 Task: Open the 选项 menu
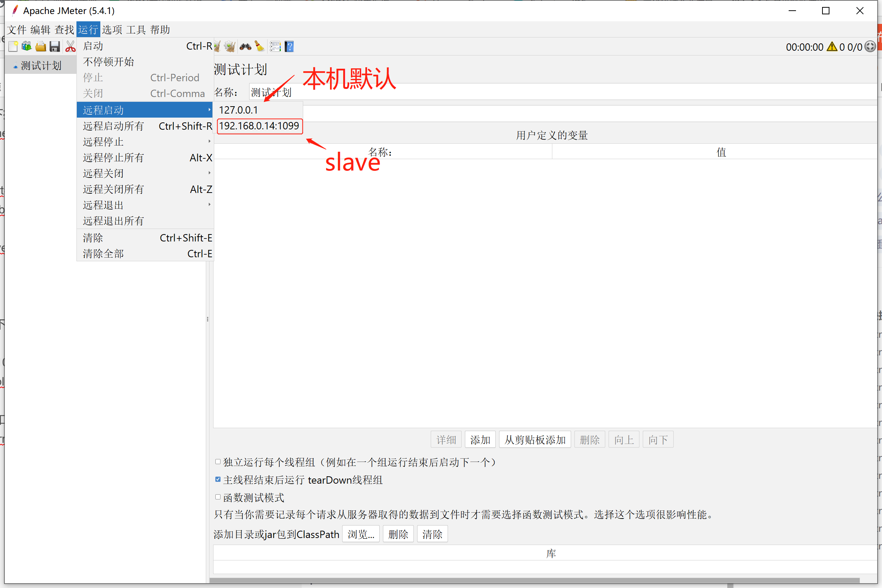coord(112,30)
